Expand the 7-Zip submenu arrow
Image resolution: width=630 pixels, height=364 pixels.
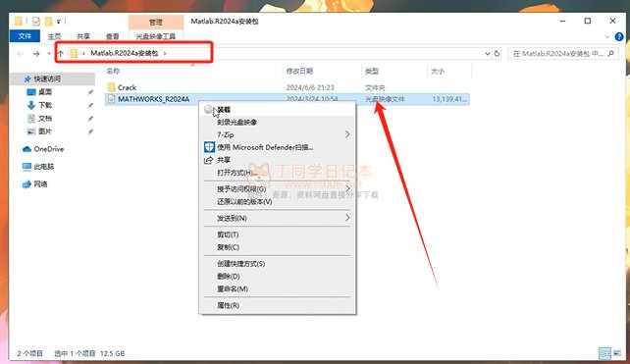(347, 134)
